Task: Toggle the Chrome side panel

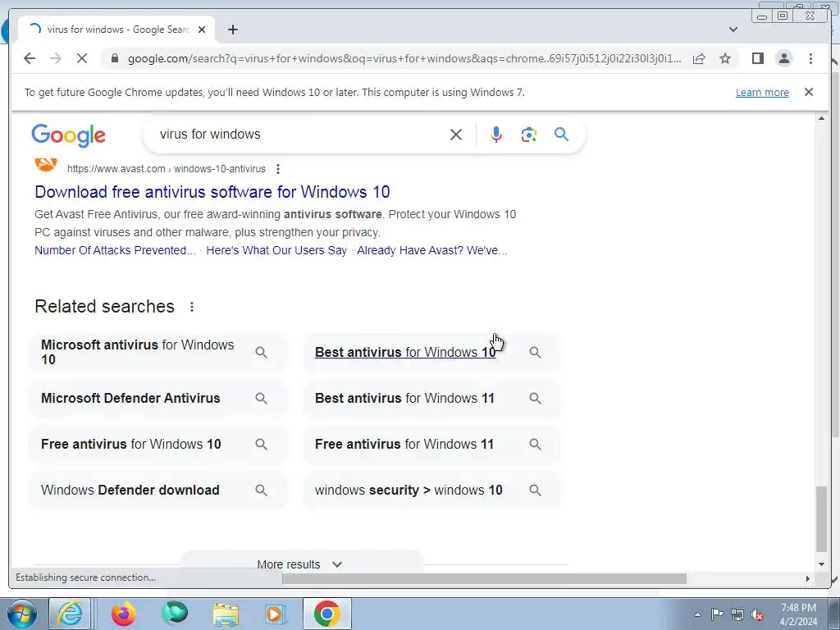Action: tap(757, 58)
